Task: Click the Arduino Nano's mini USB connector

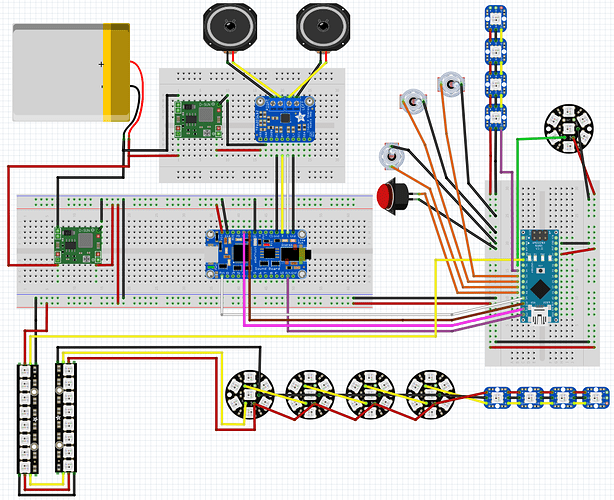Action: click(x=540, y=316)
